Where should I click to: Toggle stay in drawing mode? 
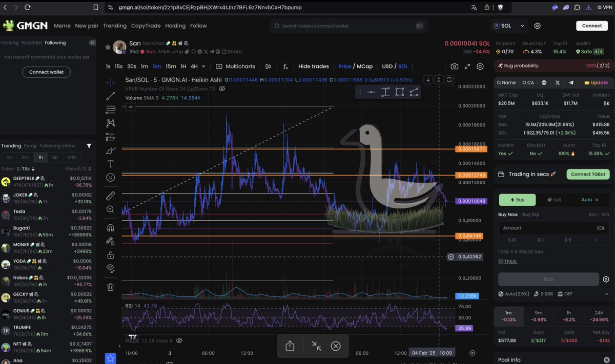(110, 241)
